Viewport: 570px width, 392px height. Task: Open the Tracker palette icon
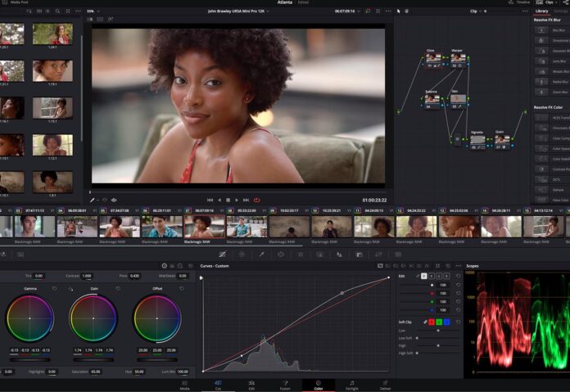[x=301, y=255]
